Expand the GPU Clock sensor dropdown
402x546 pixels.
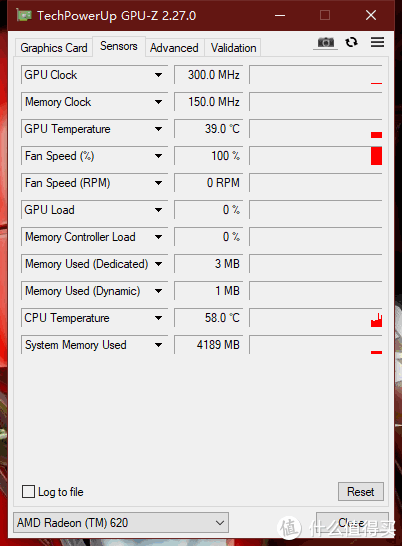(x=159, y=75)
